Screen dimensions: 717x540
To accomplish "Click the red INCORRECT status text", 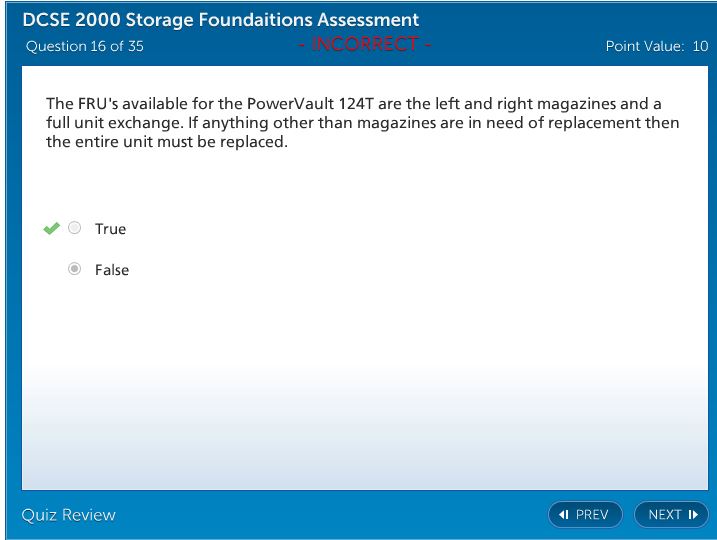I will (x=365, y=45).
